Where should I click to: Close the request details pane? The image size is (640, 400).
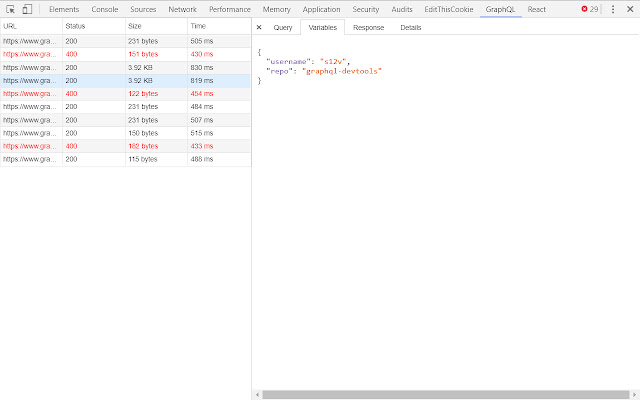259,27
